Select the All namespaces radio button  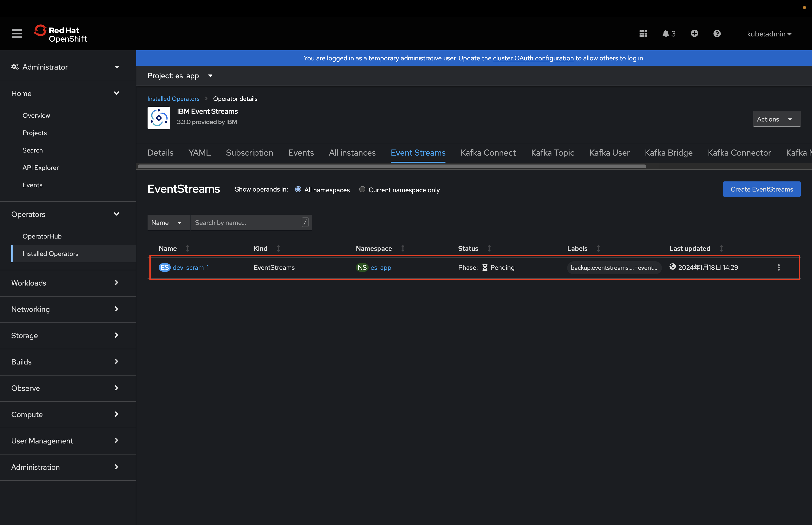click(x=298, y=189)
